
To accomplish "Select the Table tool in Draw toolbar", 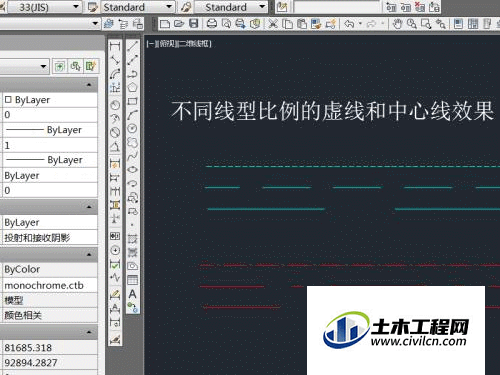I will (x=133, y=280).
